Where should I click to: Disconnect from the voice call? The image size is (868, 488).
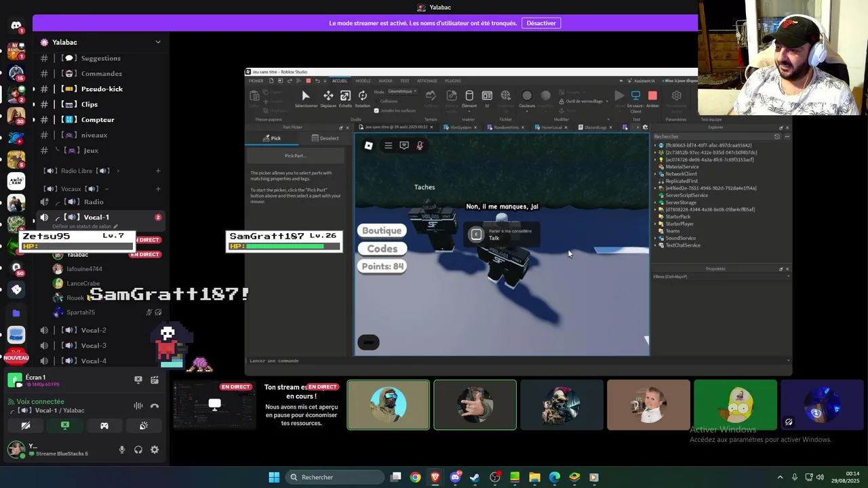click(x=155, y=406)
